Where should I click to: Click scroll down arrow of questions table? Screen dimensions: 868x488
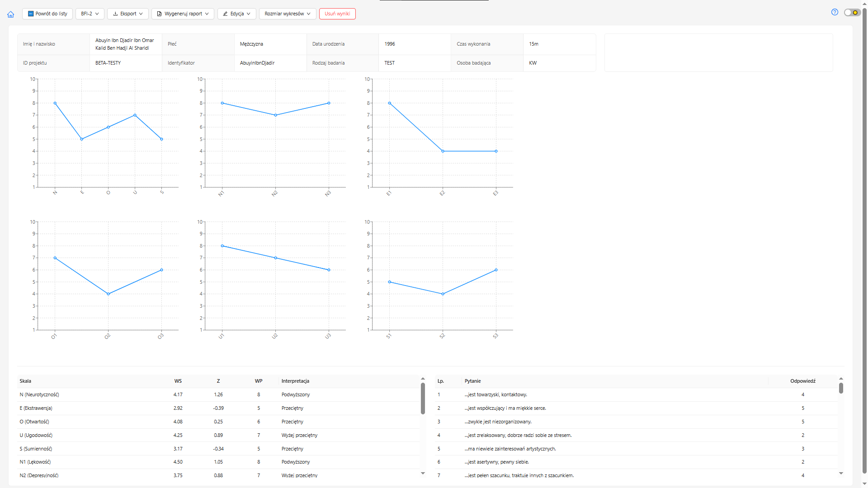841,473
